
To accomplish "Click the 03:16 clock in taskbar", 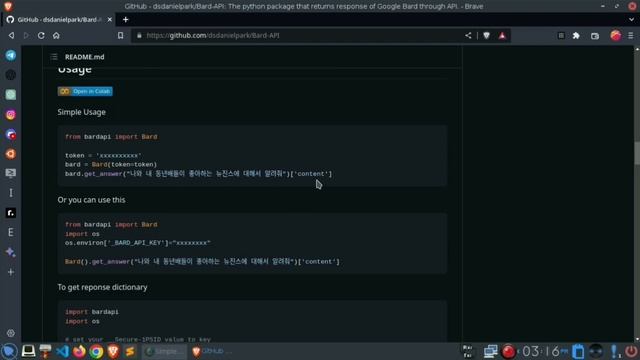I will pyautogui.click(x=545, y=351).
